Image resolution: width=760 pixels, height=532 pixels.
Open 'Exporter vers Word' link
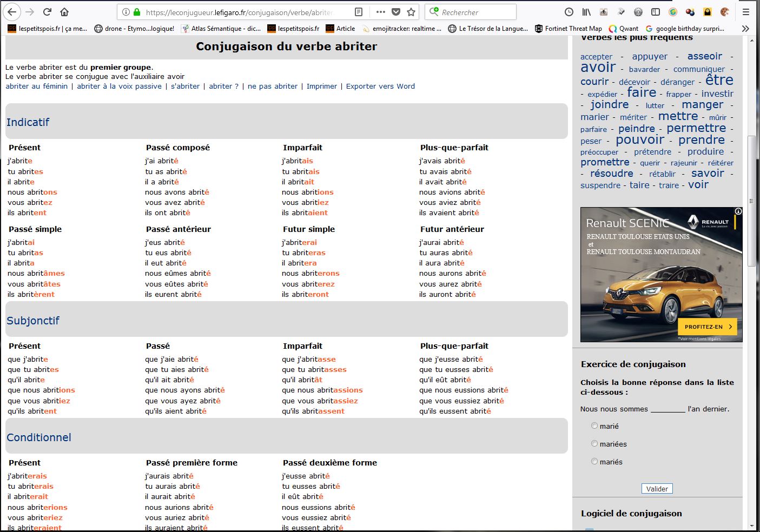(x=380, y=86)
